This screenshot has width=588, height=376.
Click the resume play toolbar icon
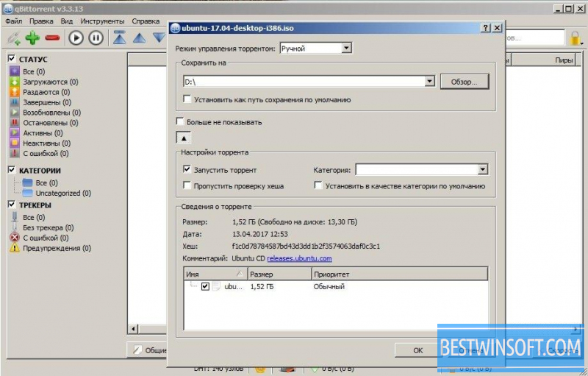click(76, 38)
